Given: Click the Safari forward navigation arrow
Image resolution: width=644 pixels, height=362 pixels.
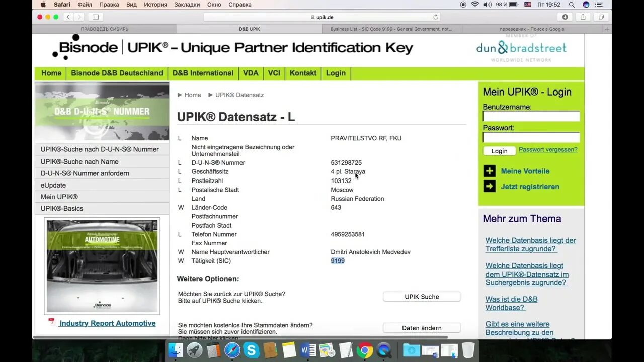Looking at the screenshot, I should click(x=79, y=17).
